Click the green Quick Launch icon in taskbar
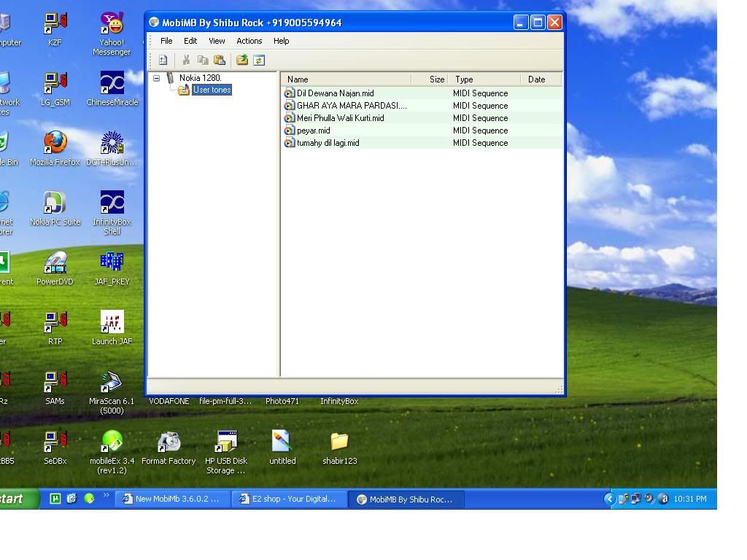 pyautogui.click(x=89, y=499)
